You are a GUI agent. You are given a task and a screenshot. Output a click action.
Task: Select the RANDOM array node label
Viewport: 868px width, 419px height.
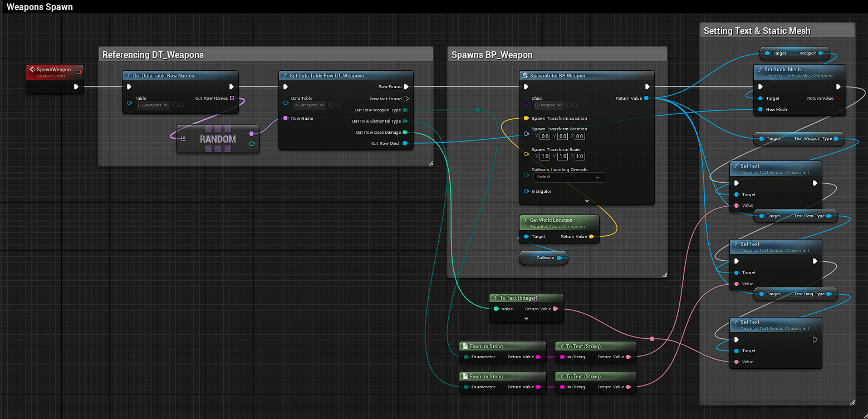tap(218, 139)
